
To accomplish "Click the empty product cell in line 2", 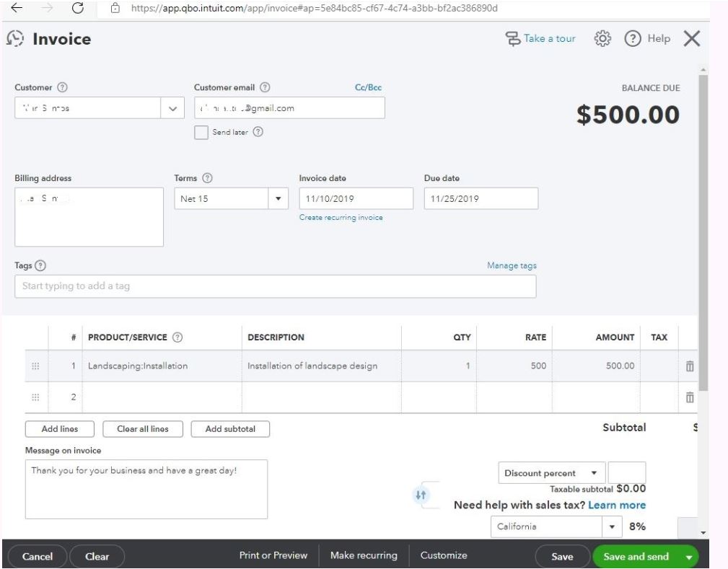I will pyautogui.click(x=162, y=397).
